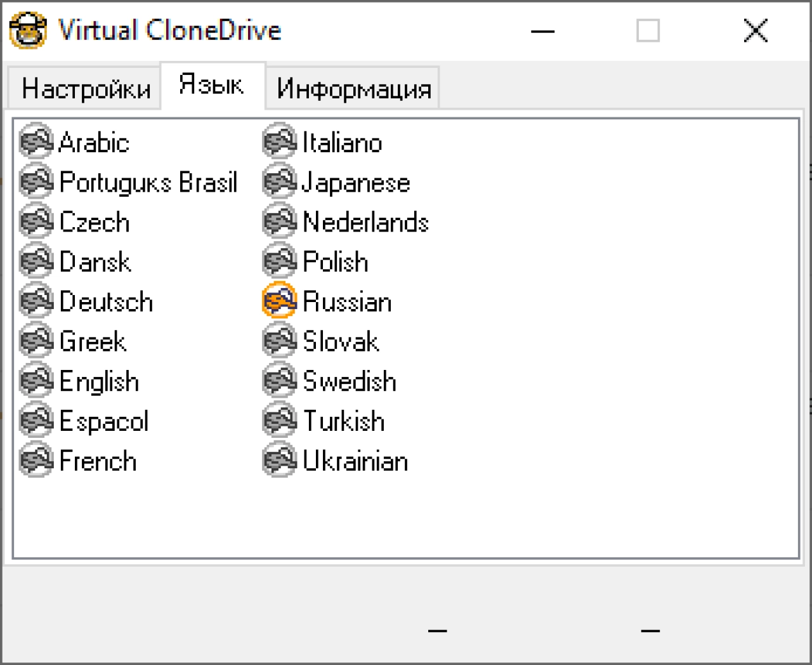Image resolution: width=812 pixels, height=665 pixels.
Task: Click the sheep icon beside Dansk
Action: point(36,261)
